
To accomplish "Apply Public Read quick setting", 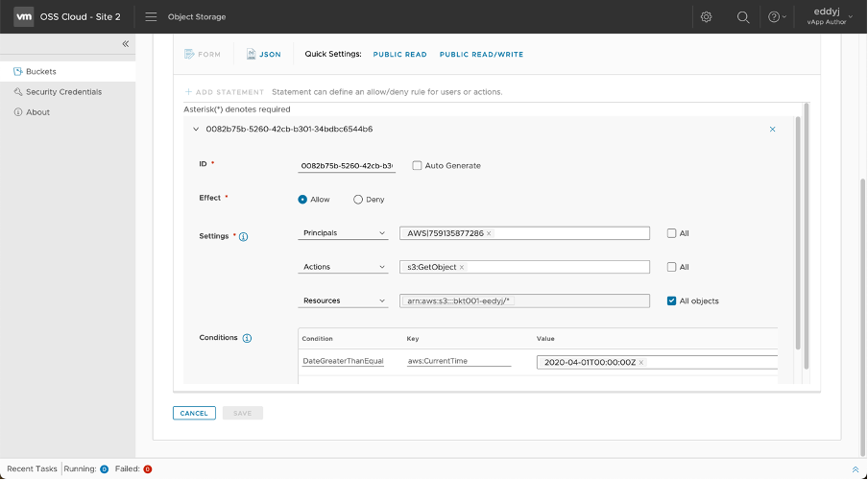I will [399, 55].
